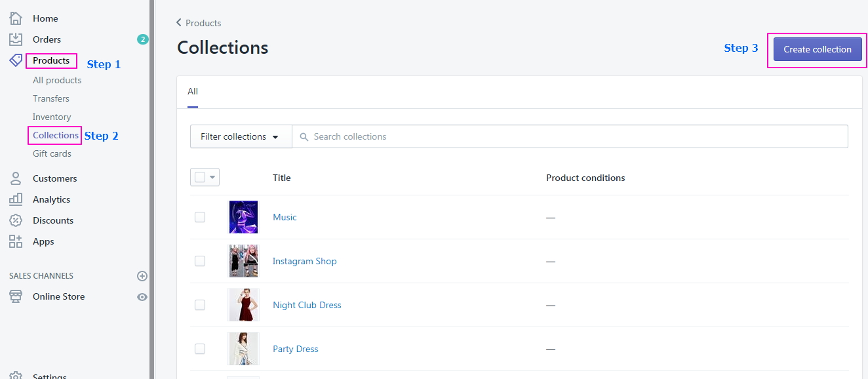Viewport: 868px width, 379px height.
Task: Add a sales channel with plus icon
Action: coord(142,276)
